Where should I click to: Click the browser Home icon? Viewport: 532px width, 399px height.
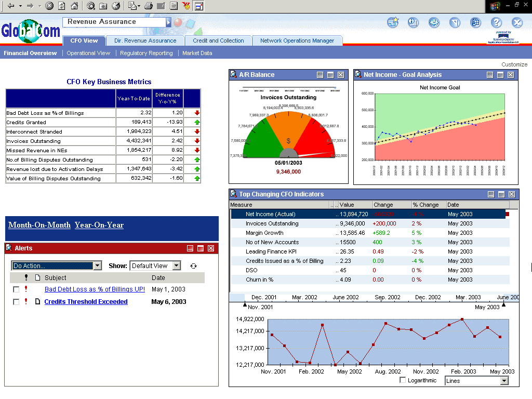click(x=74, y=6)
